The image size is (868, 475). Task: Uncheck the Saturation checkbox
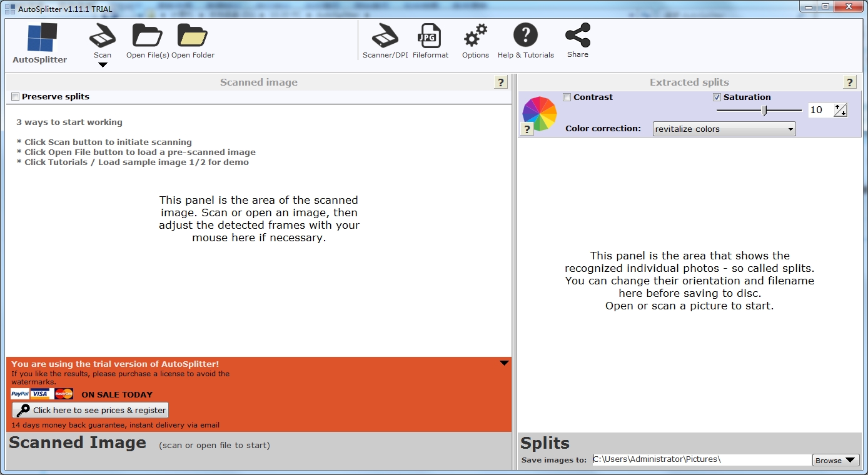pyautogui.click(x=717, y=97)
